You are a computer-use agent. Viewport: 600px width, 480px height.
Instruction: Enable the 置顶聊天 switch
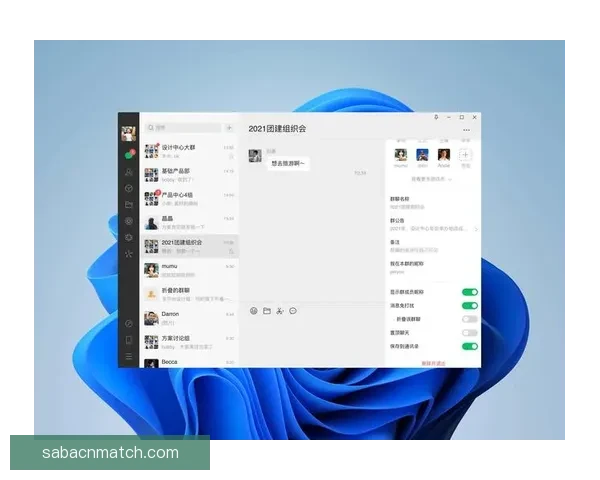pyautogui.click(x=469, y=332)
